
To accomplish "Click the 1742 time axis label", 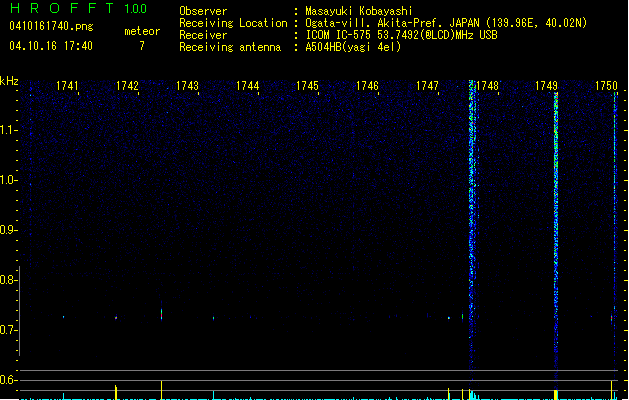I will click(x=127, y=86).
